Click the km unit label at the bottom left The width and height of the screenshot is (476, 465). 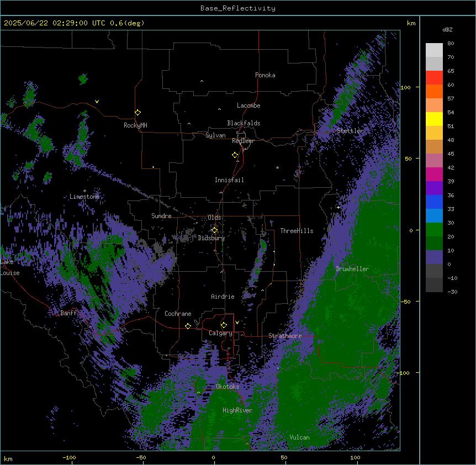(8, 458)
